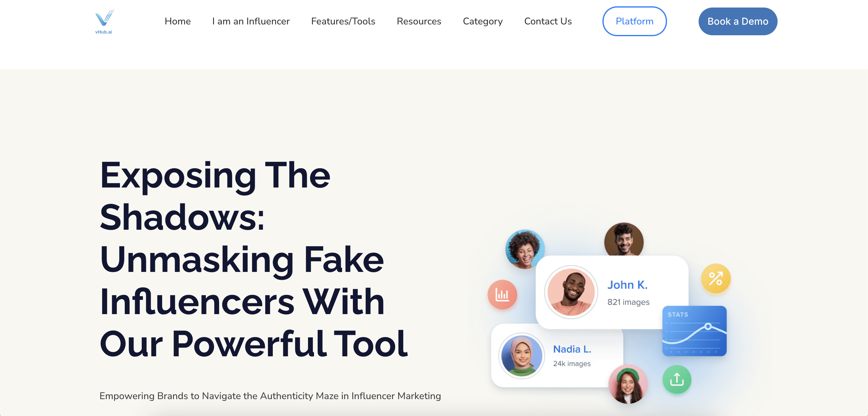
Task: Click the John K. name link
Action: pos(627,285)
